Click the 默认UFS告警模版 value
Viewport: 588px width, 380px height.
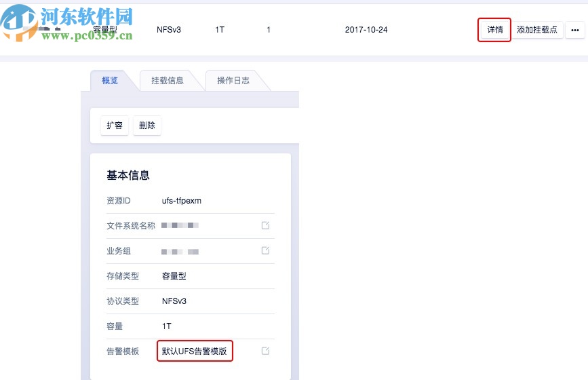coord(194,351)
